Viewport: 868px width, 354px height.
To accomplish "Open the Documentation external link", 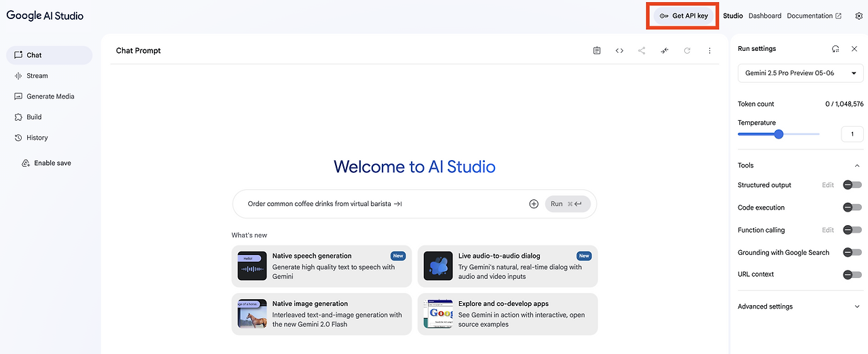I will point(814,16).
